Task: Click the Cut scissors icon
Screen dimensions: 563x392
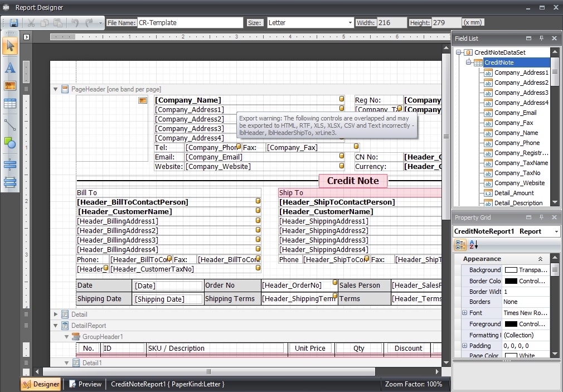Action: pyautogui.click(x=31, y=23)
